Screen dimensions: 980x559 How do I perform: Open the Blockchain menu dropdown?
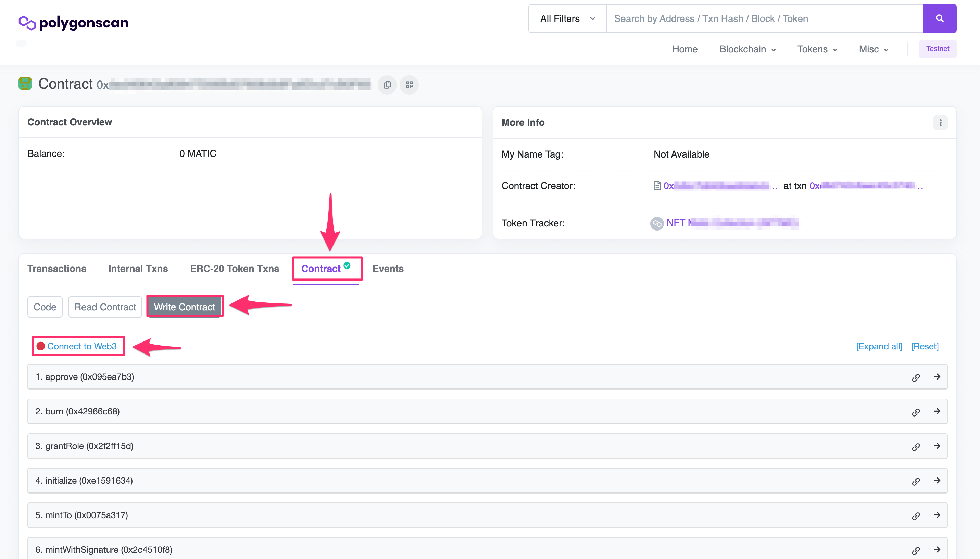pyautogui.click(x=747, y=49)
